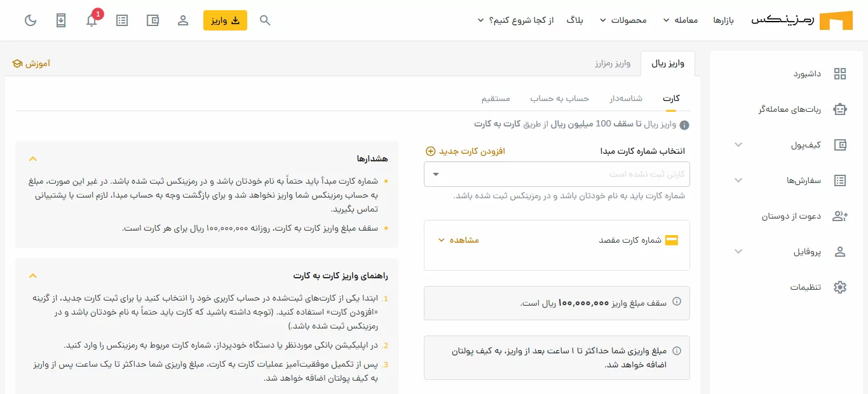Open user account icon in header
The width and height of the screenshot is (868, 394).
point(183,20)
